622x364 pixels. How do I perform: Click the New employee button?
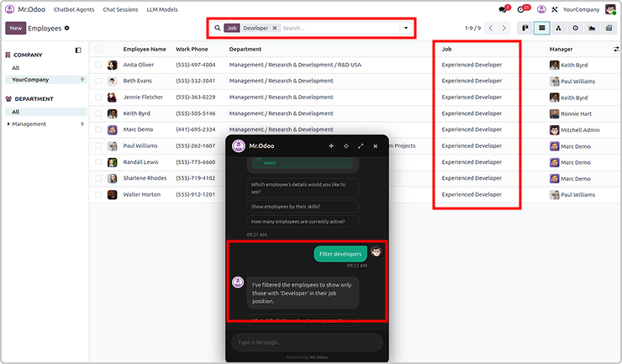click(15, 28)
